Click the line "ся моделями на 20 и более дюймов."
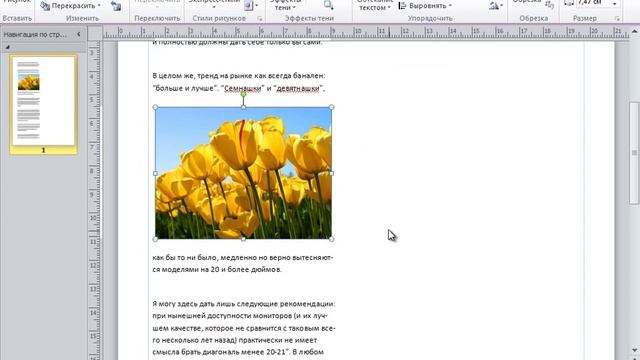This screenshot has height=360, width=640. (217, 269)
